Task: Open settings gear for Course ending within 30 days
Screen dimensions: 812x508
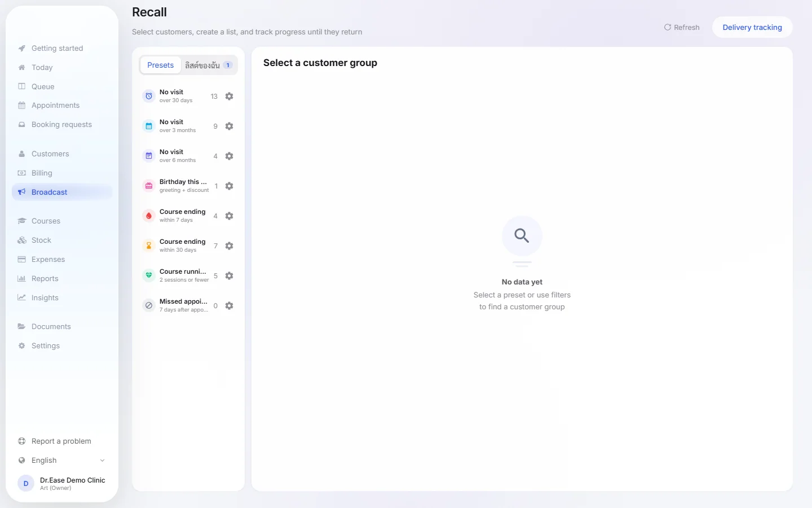Action: (229, 246)
